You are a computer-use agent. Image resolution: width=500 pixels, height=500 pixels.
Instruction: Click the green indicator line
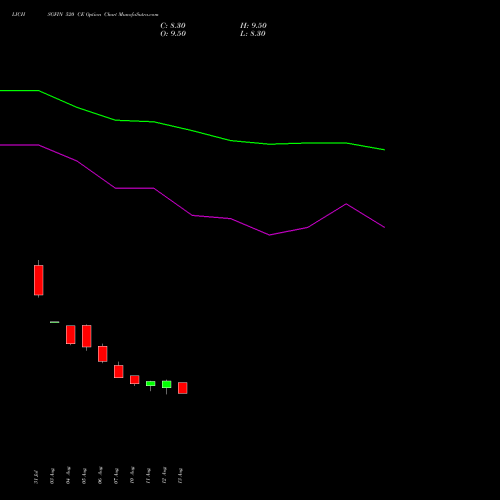pos(192,131)
